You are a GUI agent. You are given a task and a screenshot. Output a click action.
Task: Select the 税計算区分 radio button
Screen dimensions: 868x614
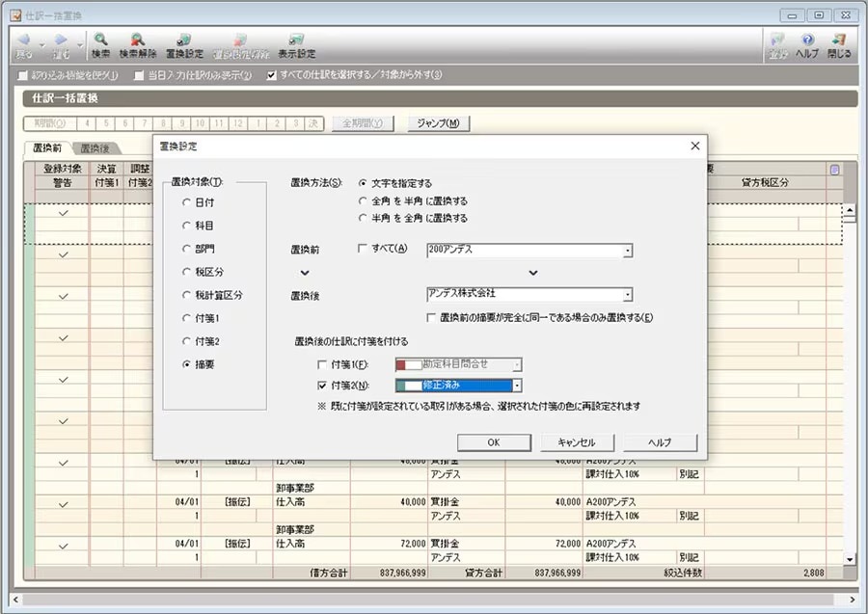point(186,295)
